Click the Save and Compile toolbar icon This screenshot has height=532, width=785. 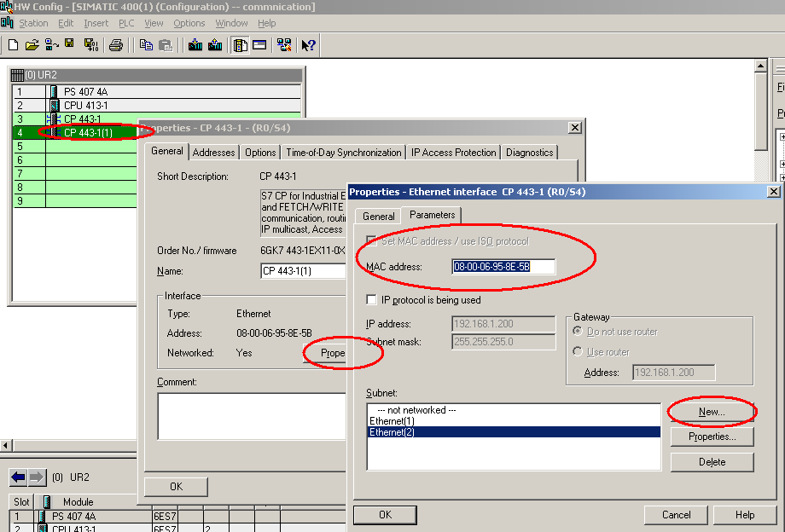pos(90,45)
